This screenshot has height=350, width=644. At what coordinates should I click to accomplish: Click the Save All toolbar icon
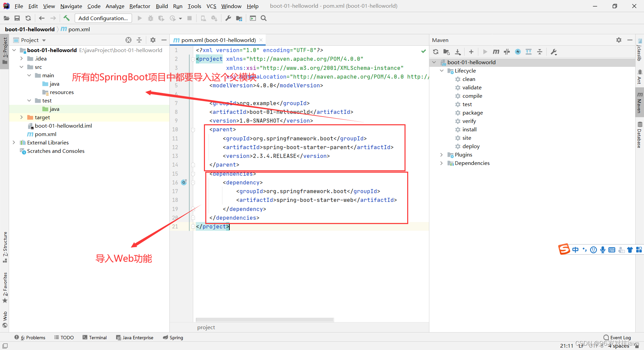pyautogui.click(x=17, y=18)
